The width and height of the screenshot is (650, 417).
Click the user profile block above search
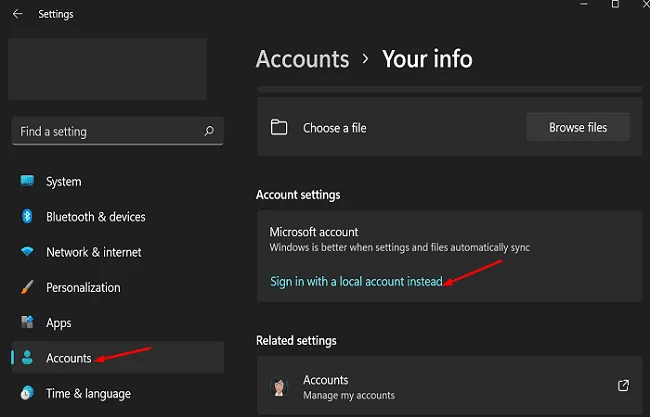click(x=107, y=69)
